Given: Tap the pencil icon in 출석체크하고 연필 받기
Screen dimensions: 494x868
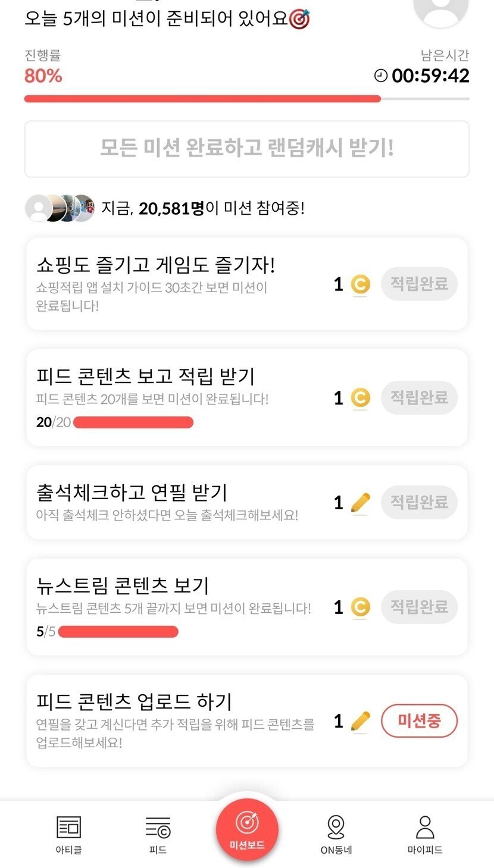Looking at the screenshot, I should [360, 503].
